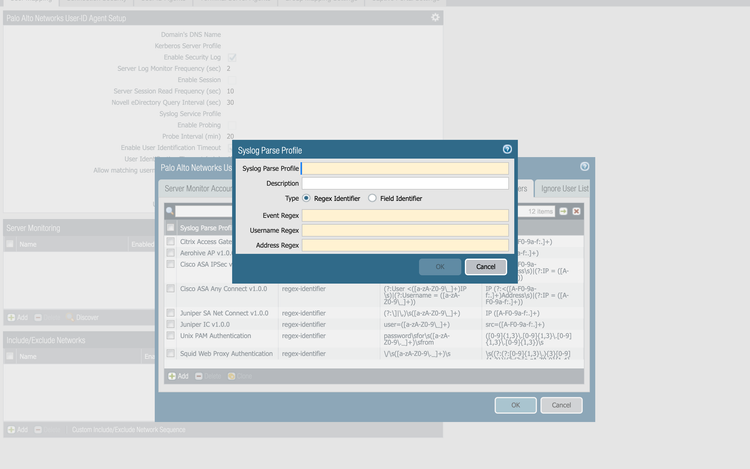Click the Syslog Parse Profile column header
750x469 pixels.
[206, 228]
